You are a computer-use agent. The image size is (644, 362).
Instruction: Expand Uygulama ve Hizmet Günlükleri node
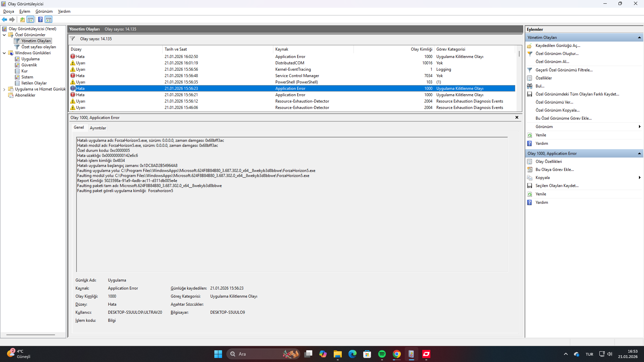click(x=4, y=89)
